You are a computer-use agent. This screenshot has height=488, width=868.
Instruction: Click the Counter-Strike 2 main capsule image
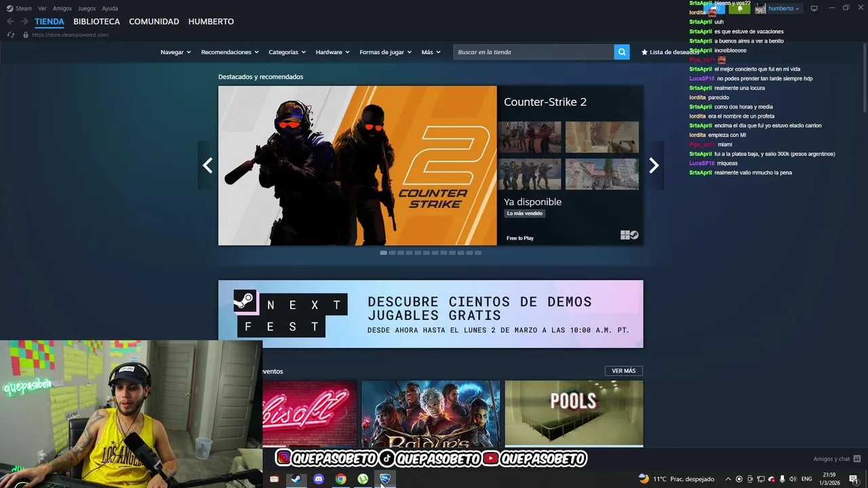[357, 165]
